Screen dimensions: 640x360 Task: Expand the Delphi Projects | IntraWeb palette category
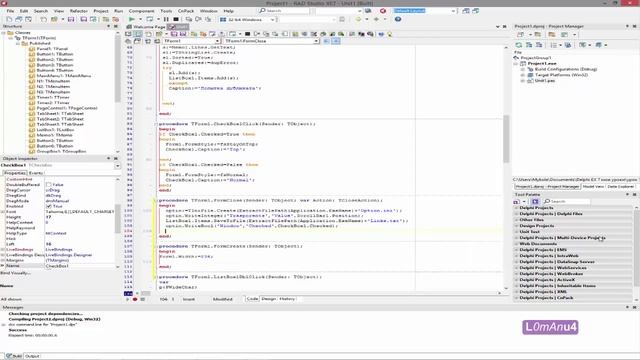pyautogui.click(x=516, y=256)
